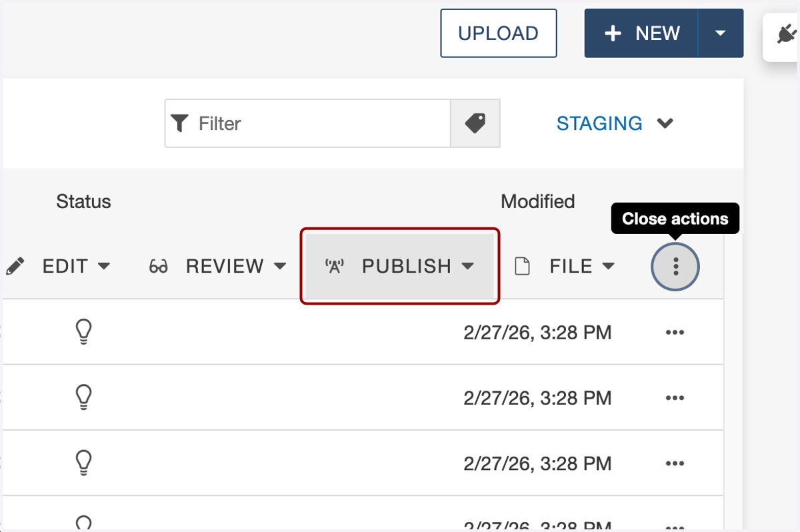
Task: Click the second row's 2/27/26, 3:28 PM date
Action: [x=537, y=398]
